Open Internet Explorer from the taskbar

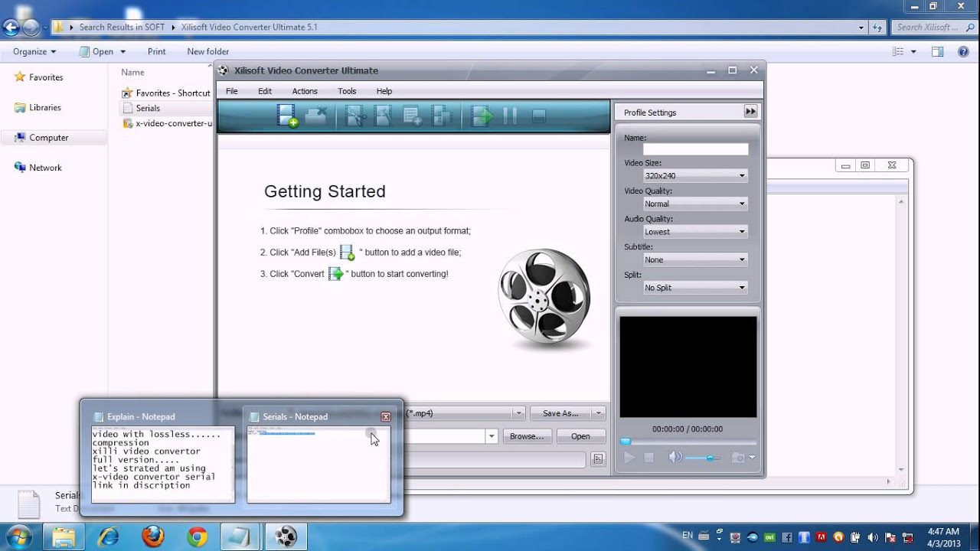click(109, 536)
